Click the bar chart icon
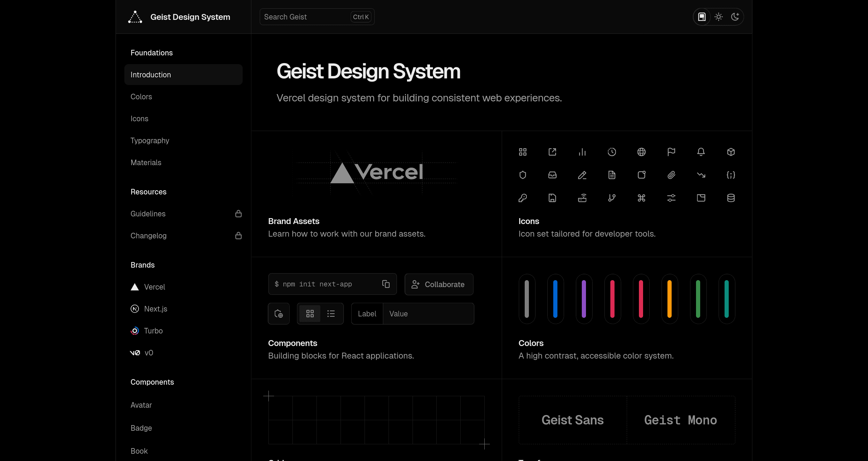The height and width of the screenshot is (461, 868). click(x=582, y=152)
